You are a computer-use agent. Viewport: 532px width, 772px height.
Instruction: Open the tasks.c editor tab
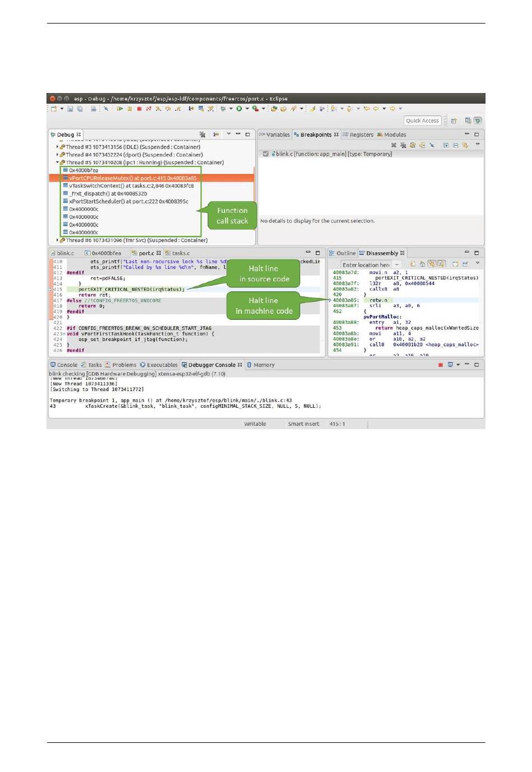(180, 253)
